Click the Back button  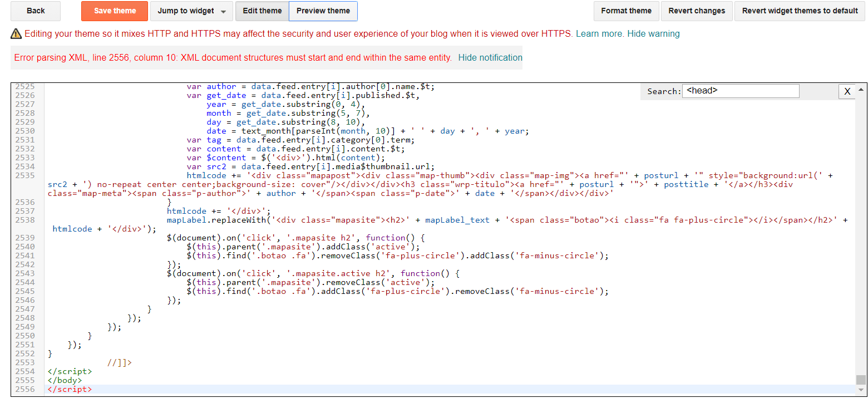pos(35,11)
